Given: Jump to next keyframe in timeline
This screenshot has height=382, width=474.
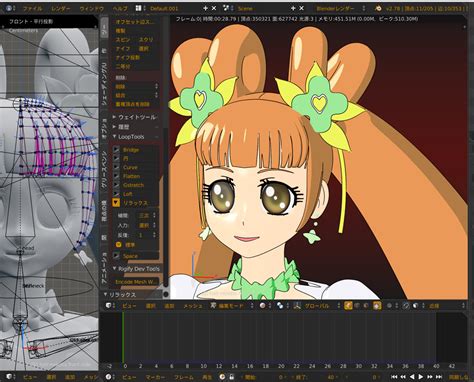Looking at the screenshot, I should point(430,377).
